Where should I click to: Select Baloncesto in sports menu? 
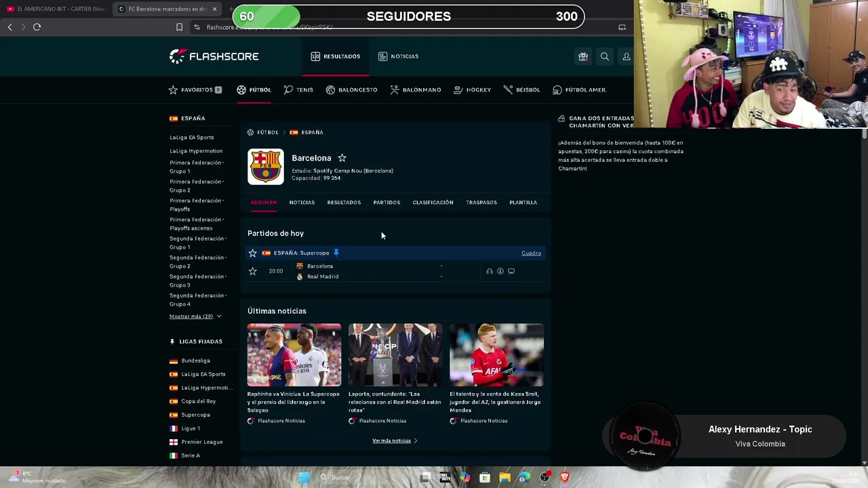351,89
